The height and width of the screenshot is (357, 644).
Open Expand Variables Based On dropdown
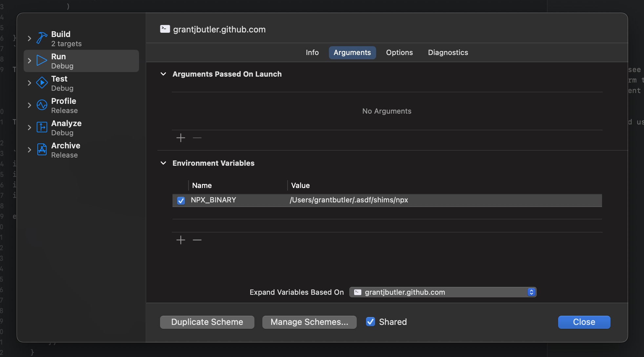click(x=443, y=292)
